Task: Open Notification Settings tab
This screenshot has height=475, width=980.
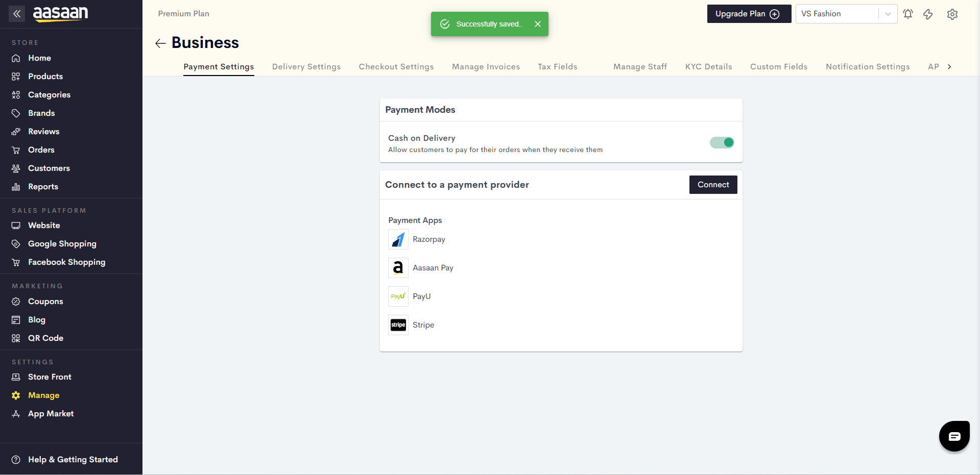Action: click(868, 67)
